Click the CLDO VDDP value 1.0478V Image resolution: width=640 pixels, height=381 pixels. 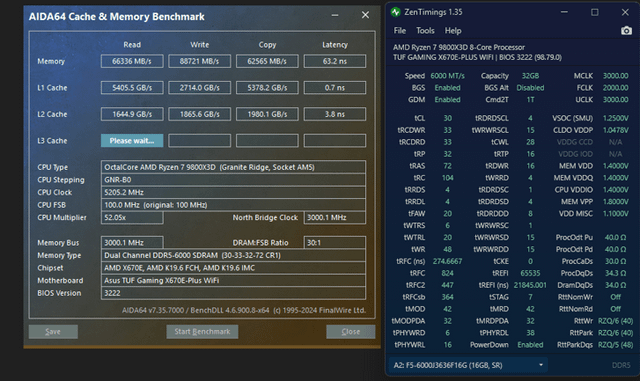coord(616,130)
